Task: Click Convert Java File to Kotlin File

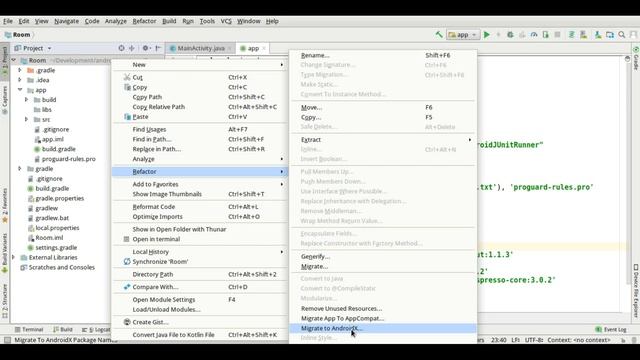Action: (200, 335)
